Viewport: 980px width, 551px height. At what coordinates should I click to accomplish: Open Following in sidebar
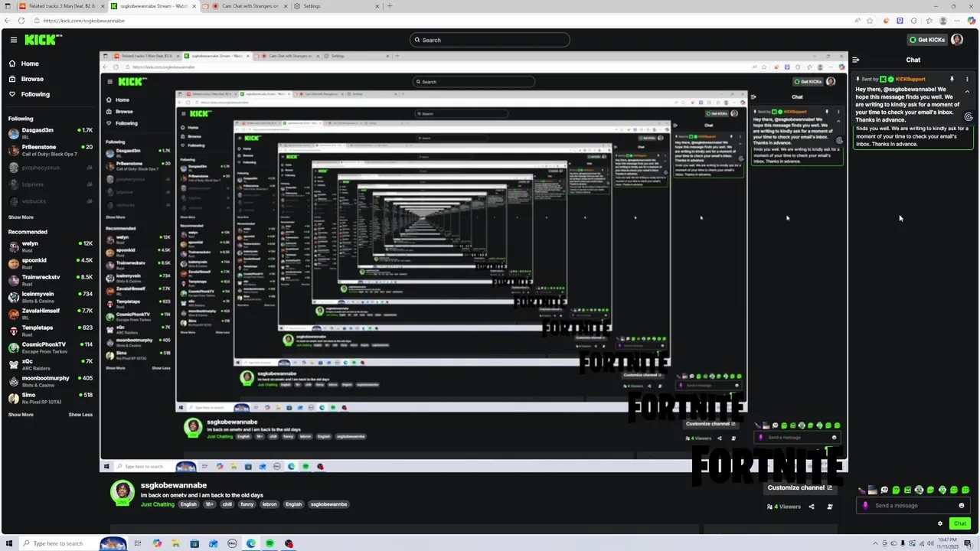[x=35, y=94]
